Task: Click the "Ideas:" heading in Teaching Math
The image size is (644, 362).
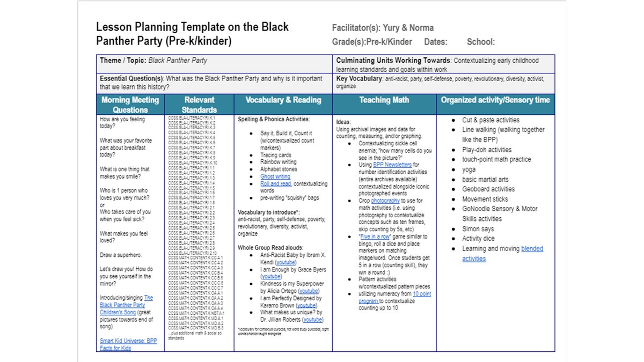Action: point(343,122)
